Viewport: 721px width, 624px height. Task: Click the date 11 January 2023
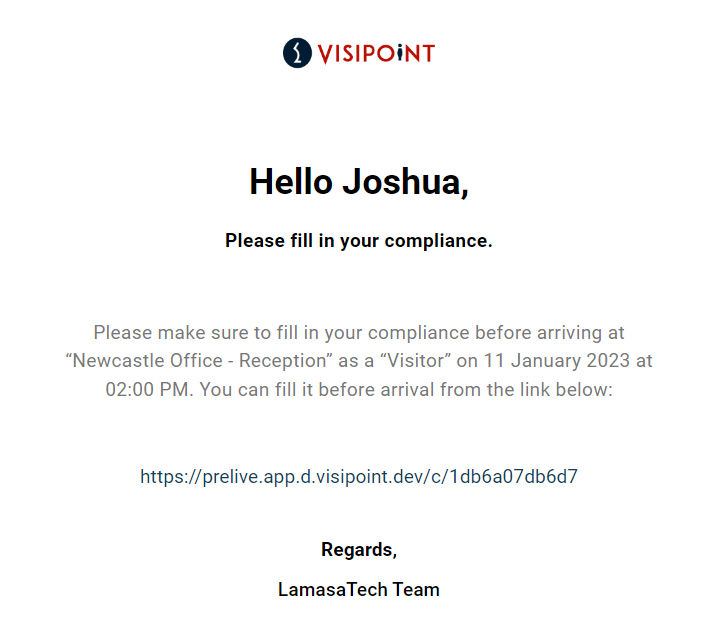pyautogui.click(x=556, y=361)
